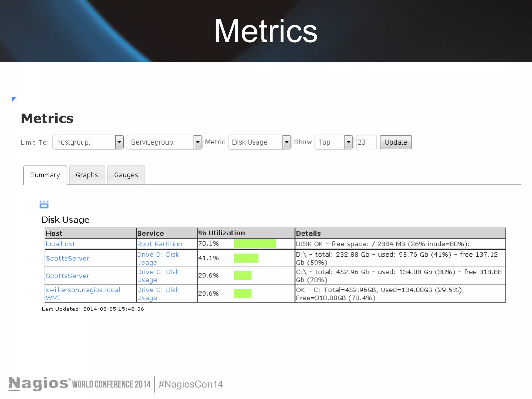Viewport: 532px width, 399px height.
Task: Open swilkerson's Drive C: Disk Usage link
Action: 158,294
